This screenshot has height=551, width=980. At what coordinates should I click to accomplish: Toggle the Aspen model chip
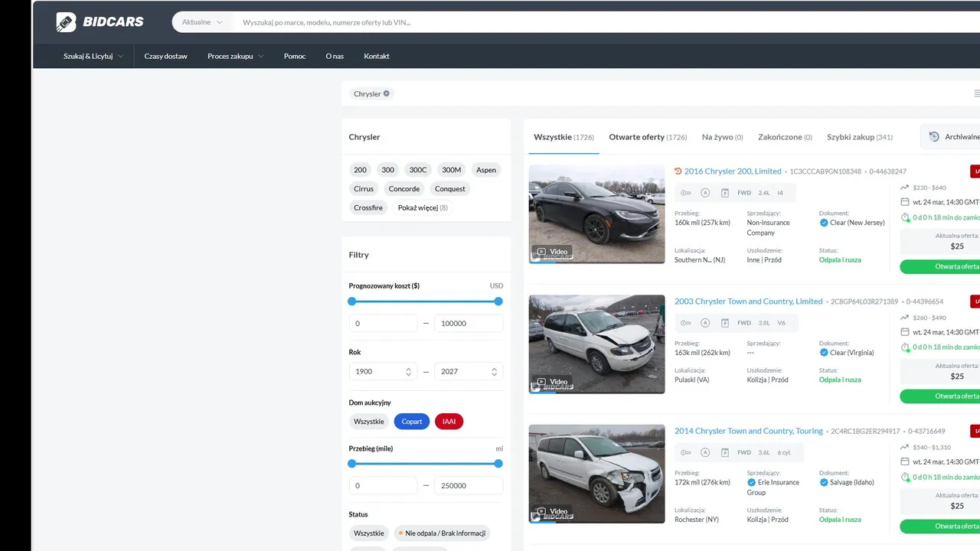[486, 170]
